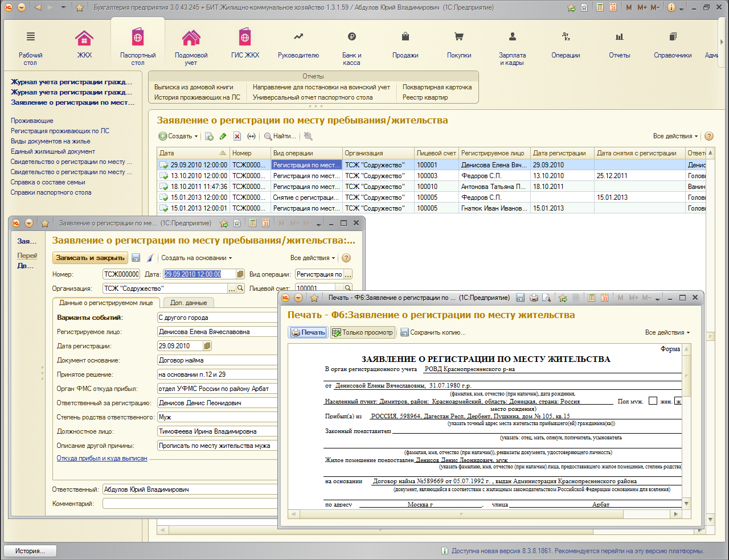This screenshot has height=560, width=729.
Task: Open the Банк и касса section
Action: tap(351, 48)
